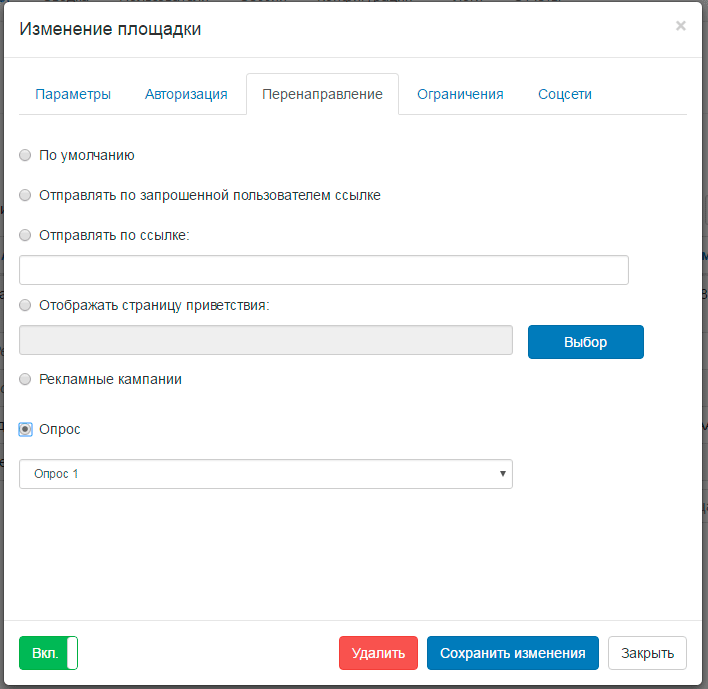Open the Авторизация tab

point(186,94)
